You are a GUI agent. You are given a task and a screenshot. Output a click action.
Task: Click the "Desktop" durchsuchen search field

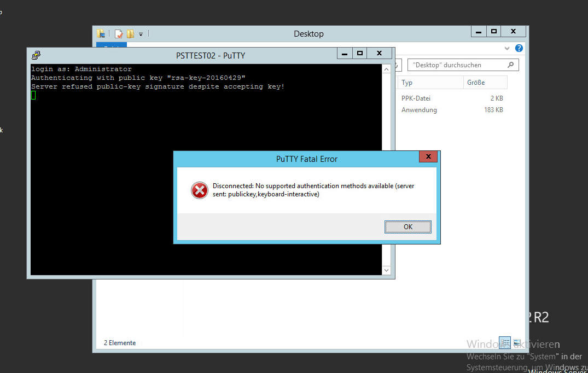(454, 65)
